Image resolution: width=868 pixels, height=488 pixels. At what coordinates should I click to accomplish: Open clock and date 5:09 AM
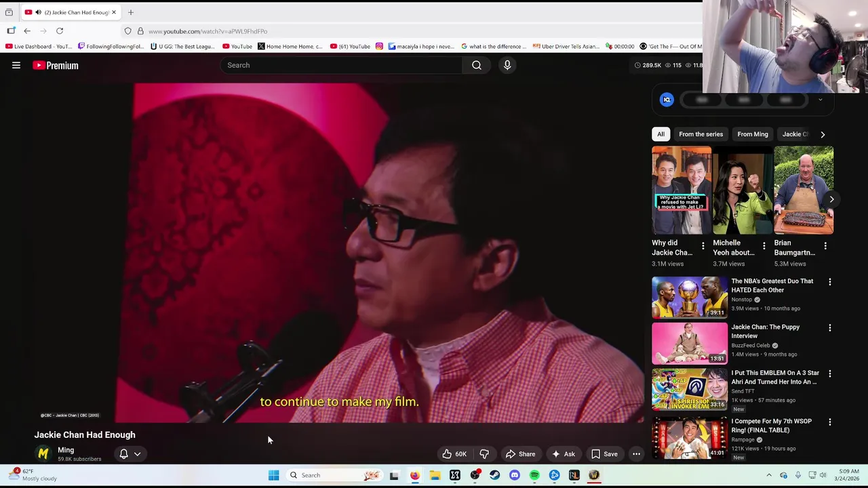[x=848, y=474]
